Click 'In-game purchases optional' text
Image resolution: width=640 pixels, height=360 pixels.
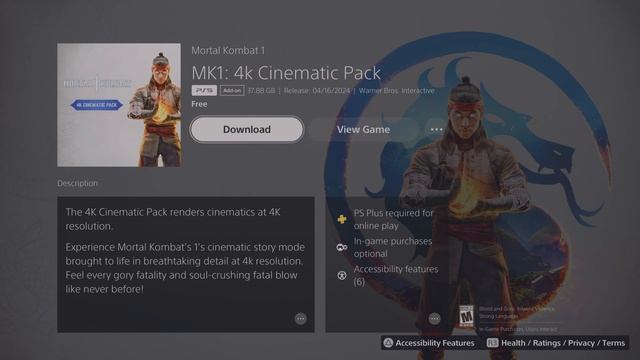point(393,247)
